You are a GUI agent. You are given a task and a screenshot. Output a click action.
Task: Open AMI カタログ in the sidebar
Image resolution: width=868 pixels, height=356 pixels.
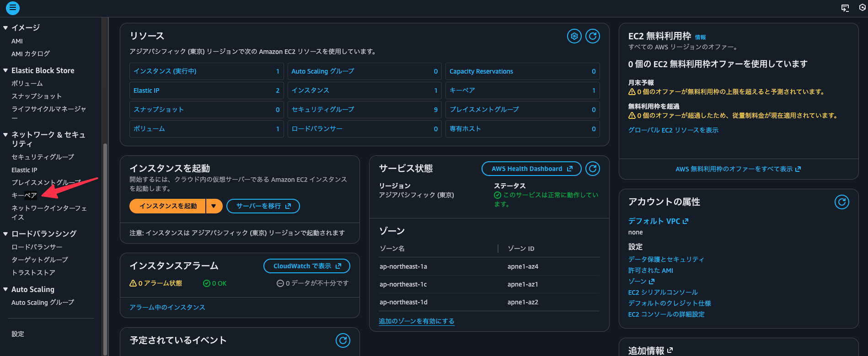pos(31,54)
